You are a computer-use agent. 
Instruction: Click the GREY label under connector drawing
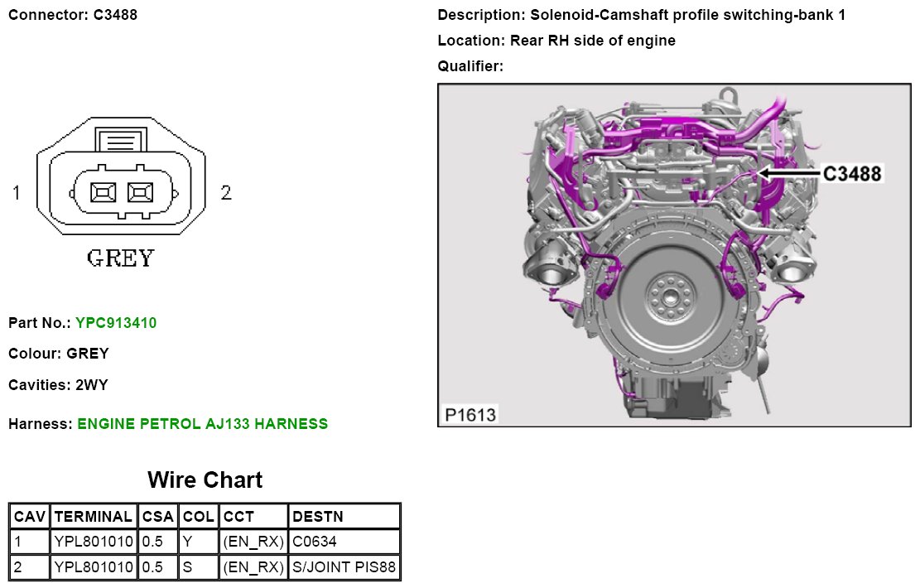coord(121,258)
